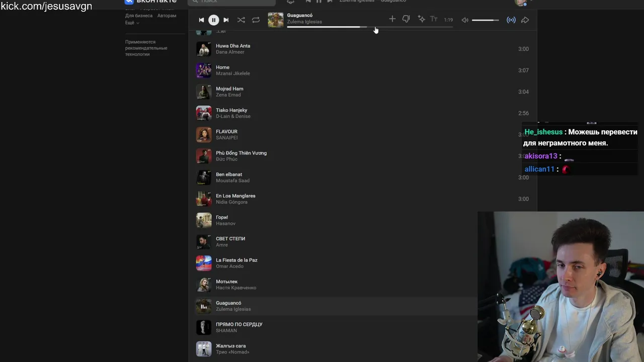Image resolution: width=644 pixels, height=362 pixels.
Task: Seek within the Guaguancó progress bar
Action: pos(370,27)
